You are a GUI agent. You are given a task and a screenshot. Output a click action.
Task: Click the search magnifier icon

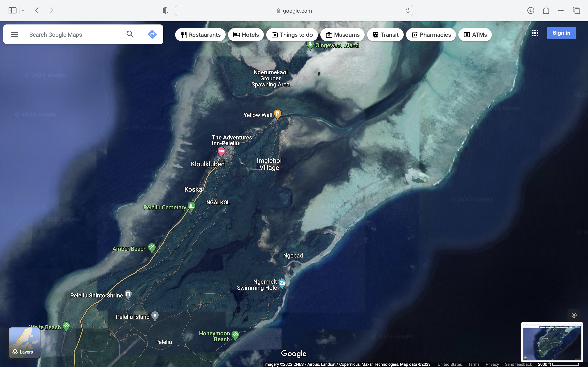(130, 34)
